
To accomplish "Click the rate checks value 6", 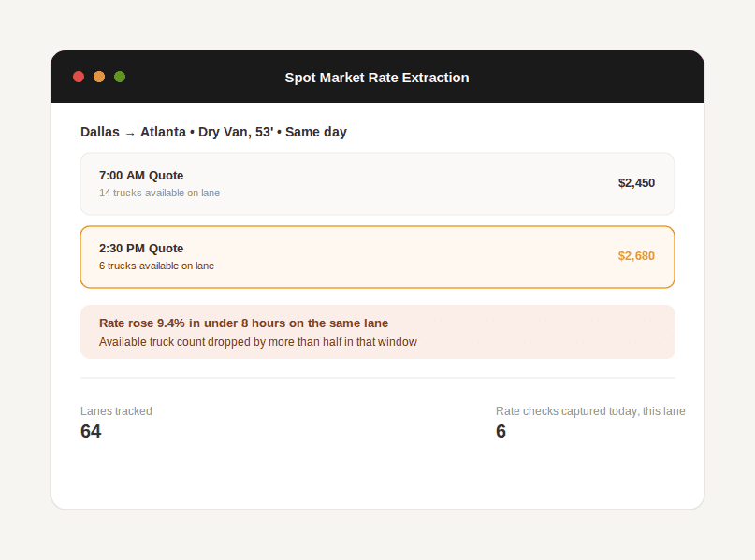I will 501,431.
